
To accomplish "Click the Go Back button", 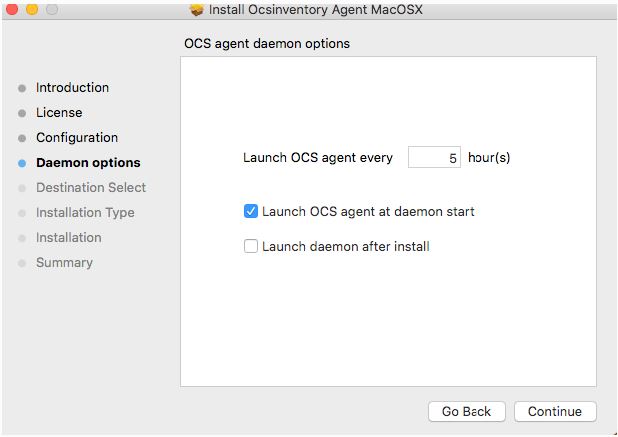I will (466, 411).
